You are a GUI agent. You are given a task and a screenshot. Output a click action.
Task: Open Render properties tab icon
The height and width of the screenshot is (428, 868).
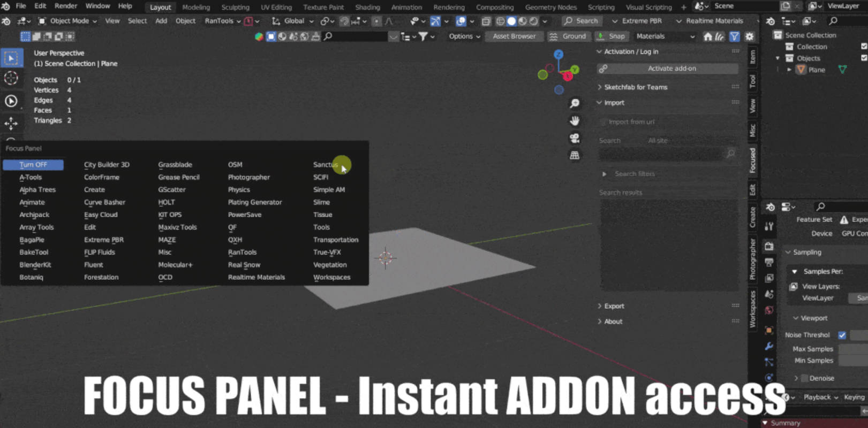[769, 246]
